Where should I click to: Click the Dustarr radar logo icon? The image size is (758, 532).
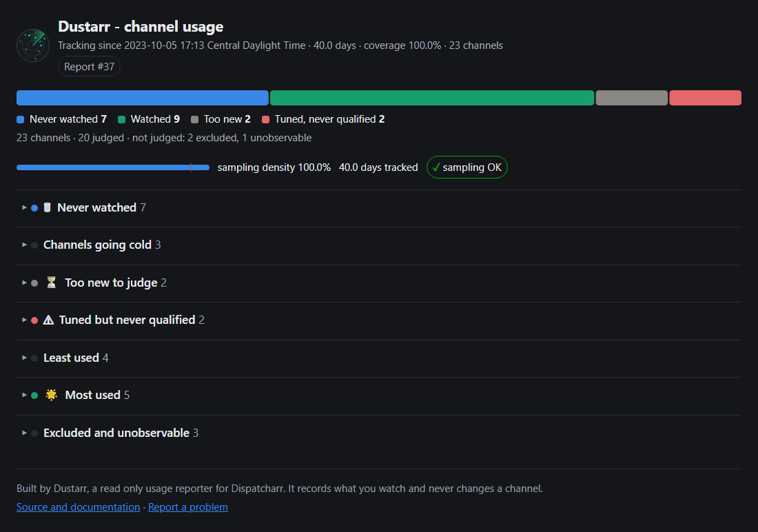(33, 45)
